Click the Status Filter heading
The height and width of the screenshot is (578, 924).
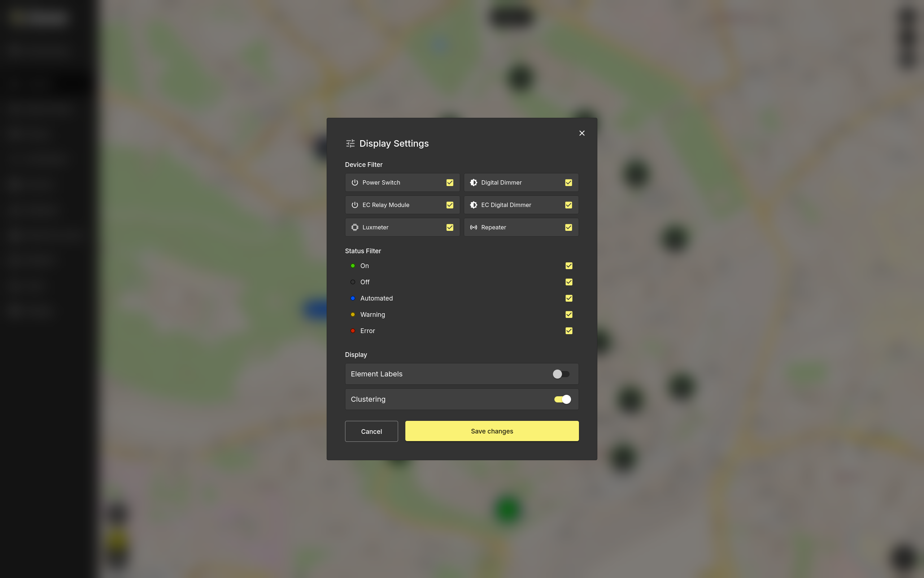click(x=363, y=251)
